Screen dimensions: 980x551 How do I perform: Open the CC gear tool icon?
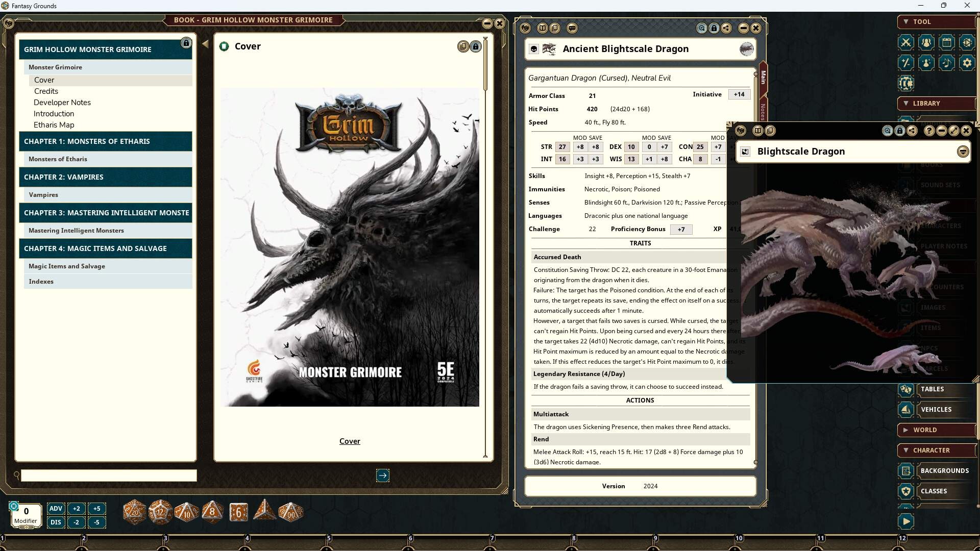(906, 83)
